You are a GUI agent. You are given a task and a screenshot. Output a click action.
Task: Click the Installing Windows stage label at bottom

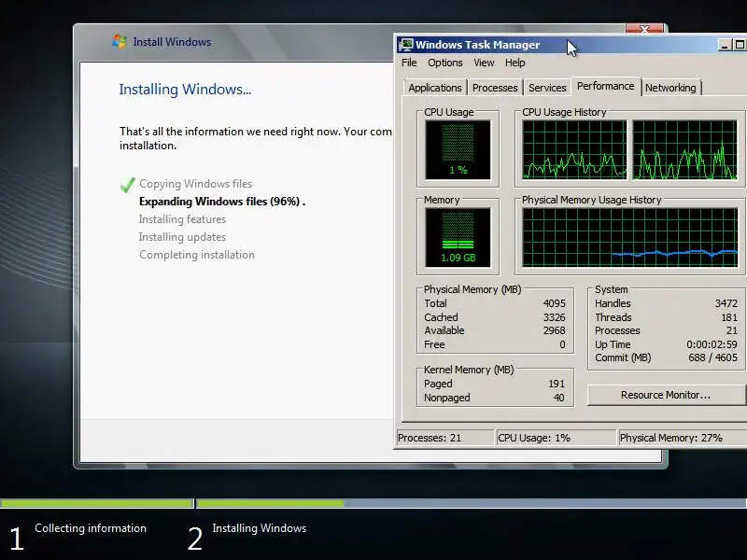260,528
